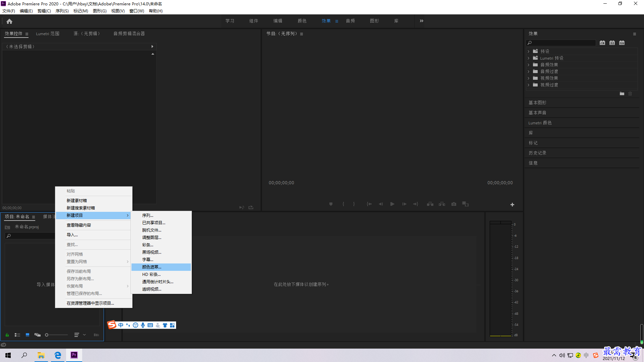
Task: Click the delete trash icon in Effects panel
Action: 630,94
